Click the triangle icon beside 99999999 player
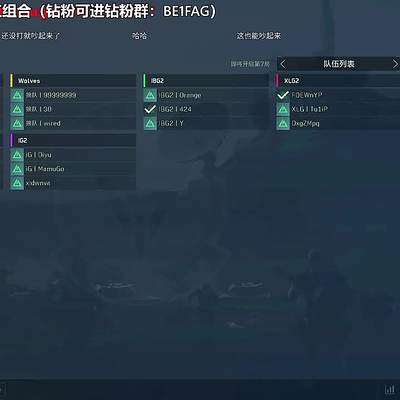Viewport: 400px width, 400px height. point(17,95)
